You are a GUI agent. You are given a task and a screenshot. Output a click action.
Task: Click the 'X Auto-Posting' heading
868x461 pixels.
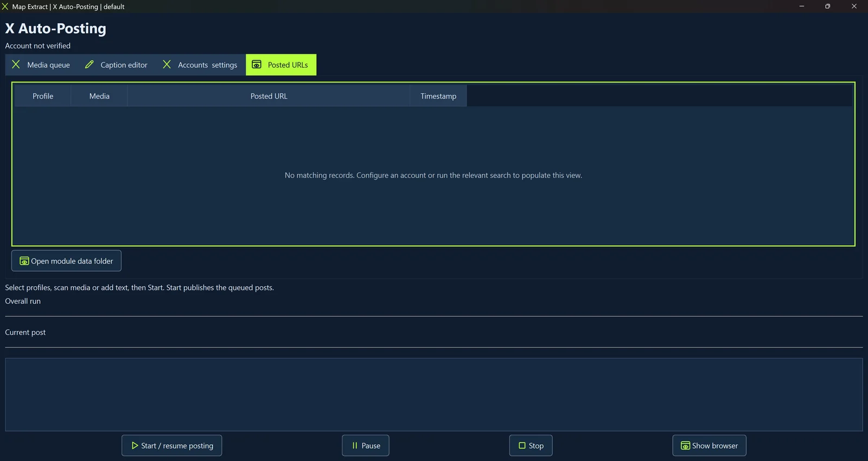[x=56, y=29]
